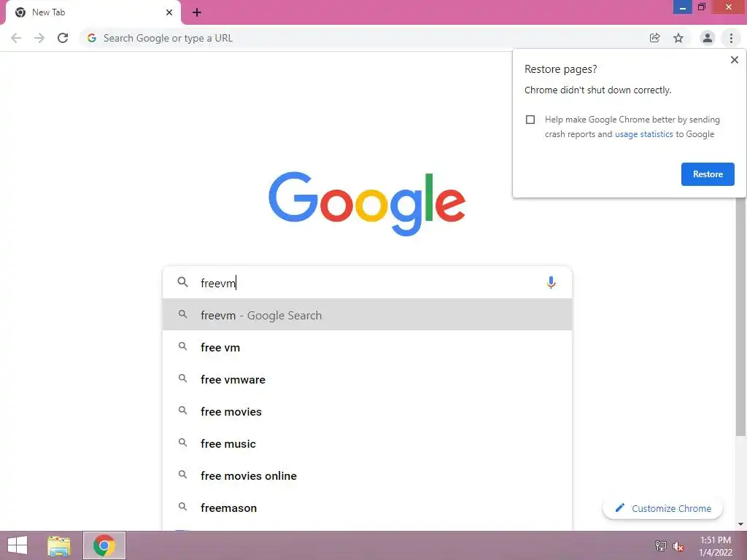Click the browser forward arrow
The width and height of the screenshot is (747, 560).
tap(39, 38)
